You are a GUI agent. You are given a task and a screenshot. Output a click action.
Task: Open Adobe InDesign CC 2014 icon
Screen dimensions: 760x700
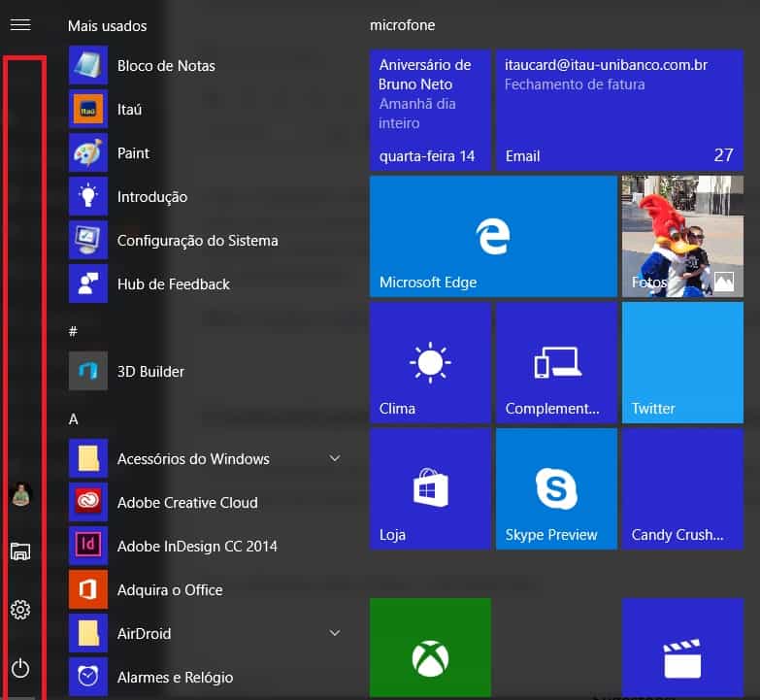coord(88,546)
